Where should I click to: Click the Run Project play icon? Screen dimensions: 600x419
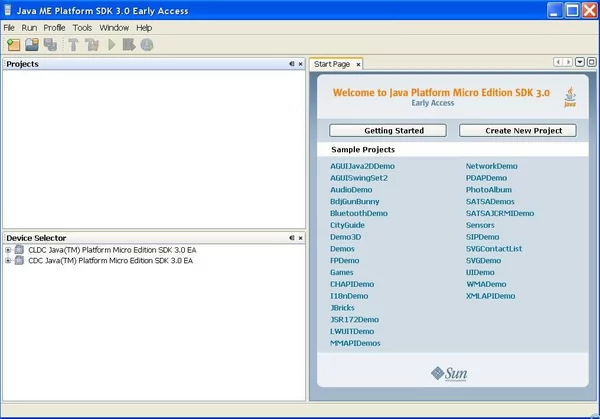[111, 45]
